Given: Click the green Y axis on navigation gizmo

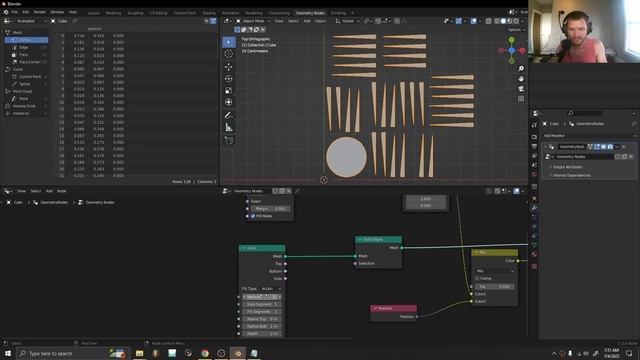Looking at the screenshot, I should (512, 40).
